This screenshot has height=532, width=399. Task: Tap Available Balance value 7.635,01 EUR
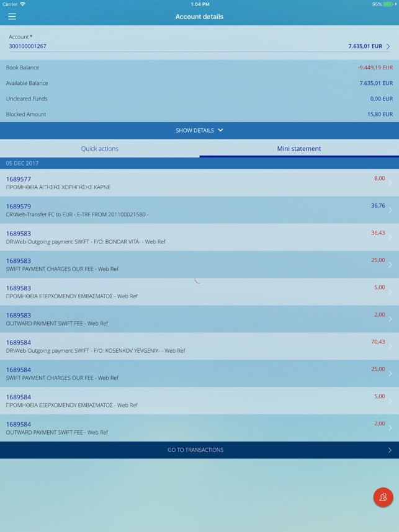376,83
